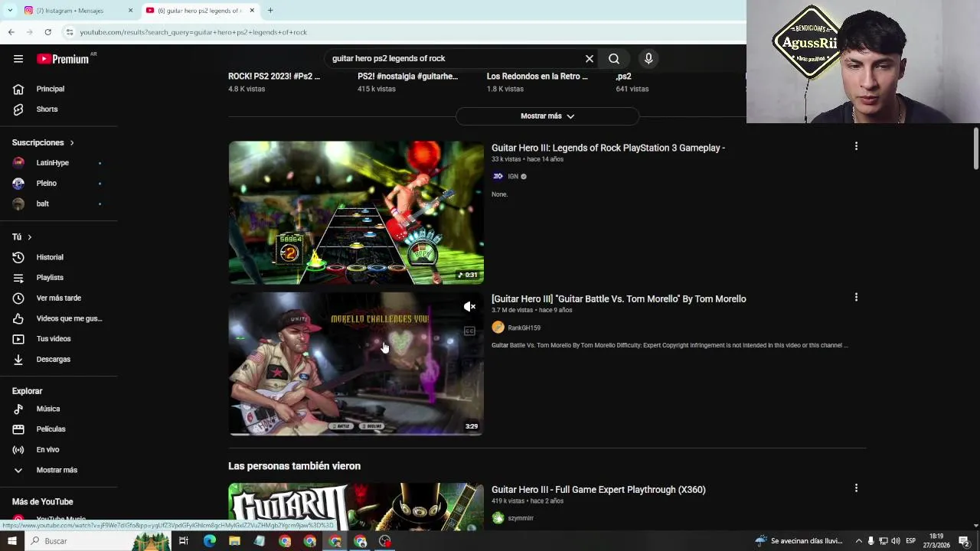The height and width of the screenshot is (551, 980).
Task: Reload the page in browser toolbar
Action: (x=47, y=32)
